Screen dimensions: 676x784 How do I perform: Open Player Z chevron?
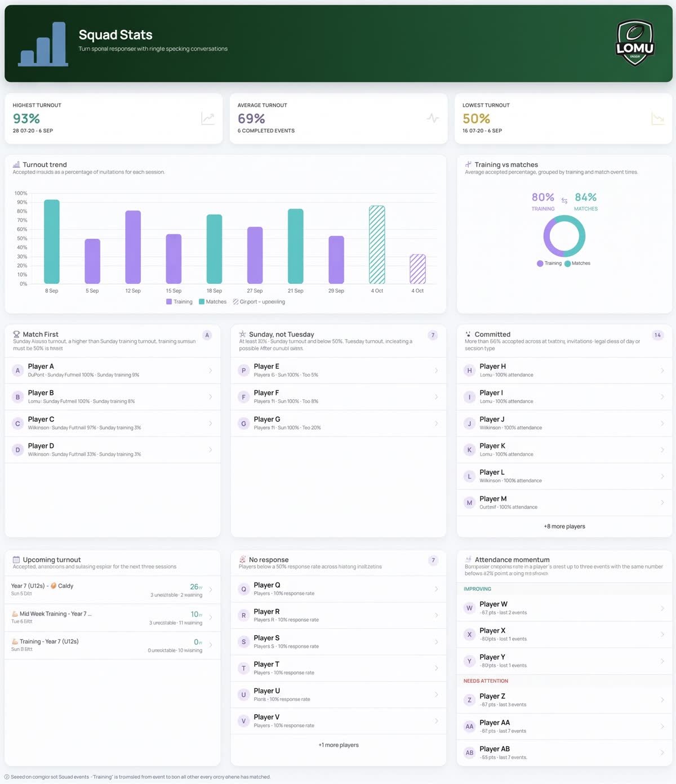pos(662,700)
